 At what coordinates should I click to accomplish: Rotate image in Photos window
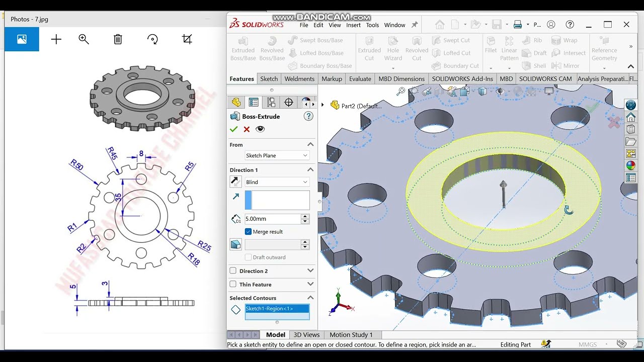point(152,39)
